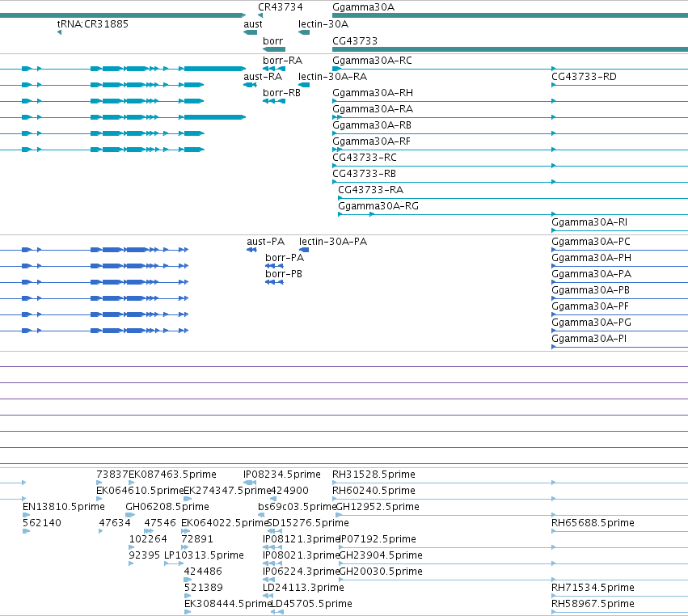
Task: Click the LD45705.5prime EST
Action: point(277,612)
